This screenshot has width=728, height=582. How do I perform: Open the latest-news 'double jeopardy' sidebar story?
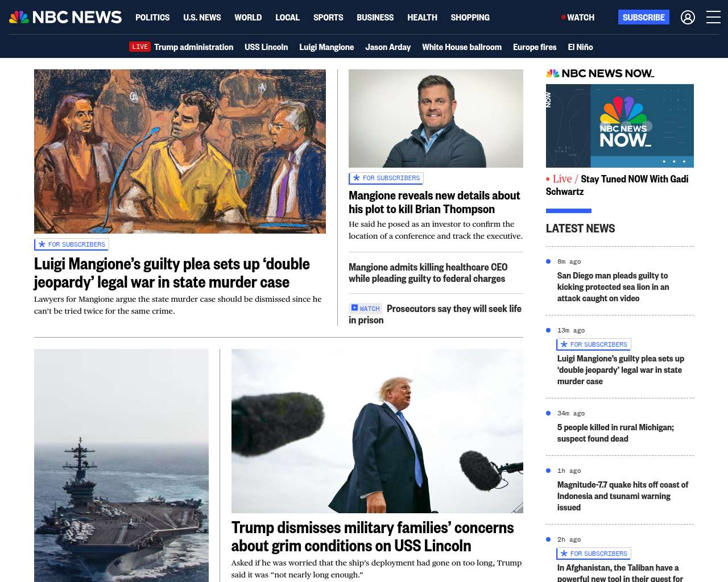pos(621,370)
